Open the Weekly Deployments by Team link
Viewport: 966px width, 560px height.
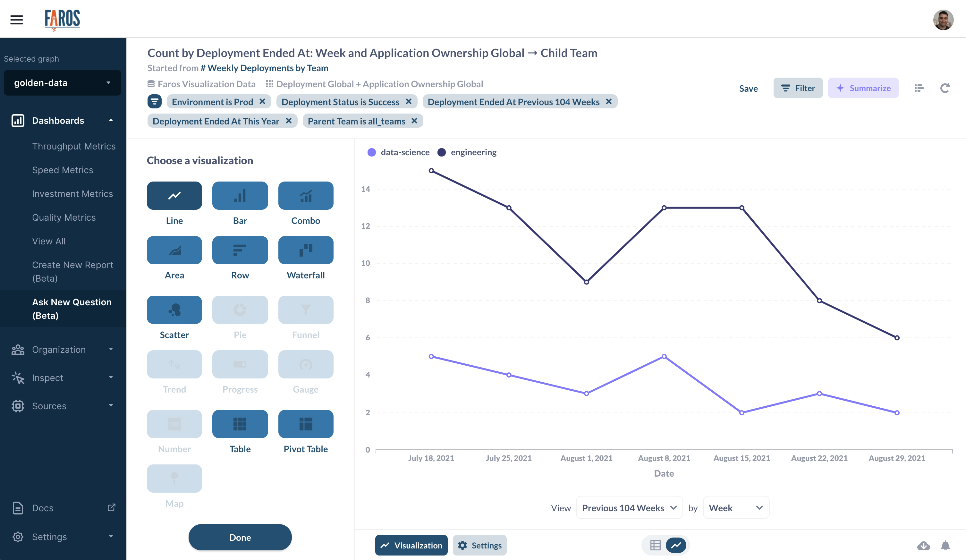click(x=264, y=68)
